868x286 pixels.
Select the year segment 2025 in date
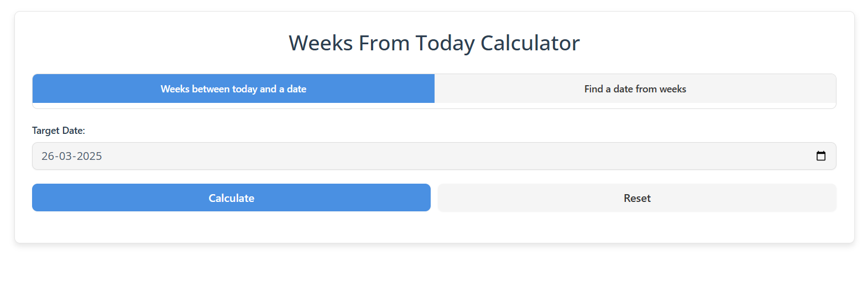pyautogui.click(x=90, y=156)
